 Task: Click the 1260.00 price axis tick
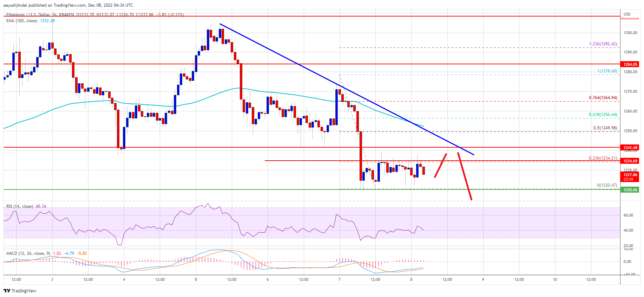pyautogui.click(x=630, y=111)
